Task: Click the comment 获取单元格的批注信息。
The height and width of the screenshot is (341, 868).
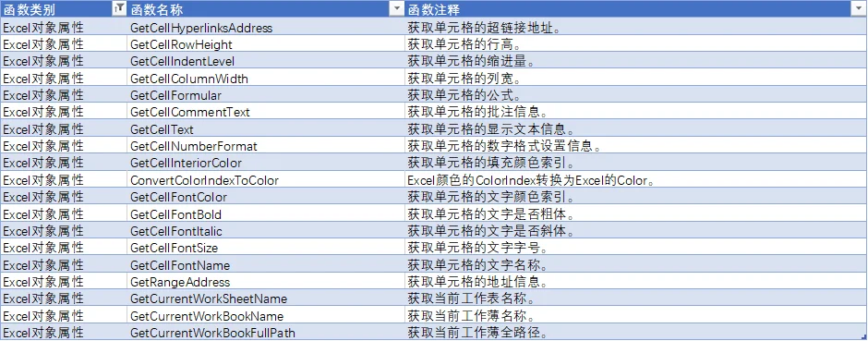Action: (x=477, y=113)
